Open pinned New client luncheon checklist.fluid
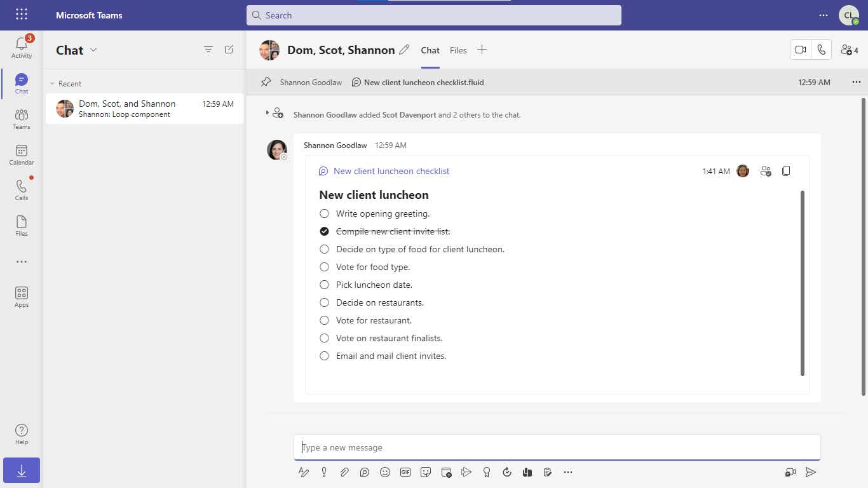Image resolution: width=868 pixels, height=488 pixels. pyautogui.click(x=424, y=82)
